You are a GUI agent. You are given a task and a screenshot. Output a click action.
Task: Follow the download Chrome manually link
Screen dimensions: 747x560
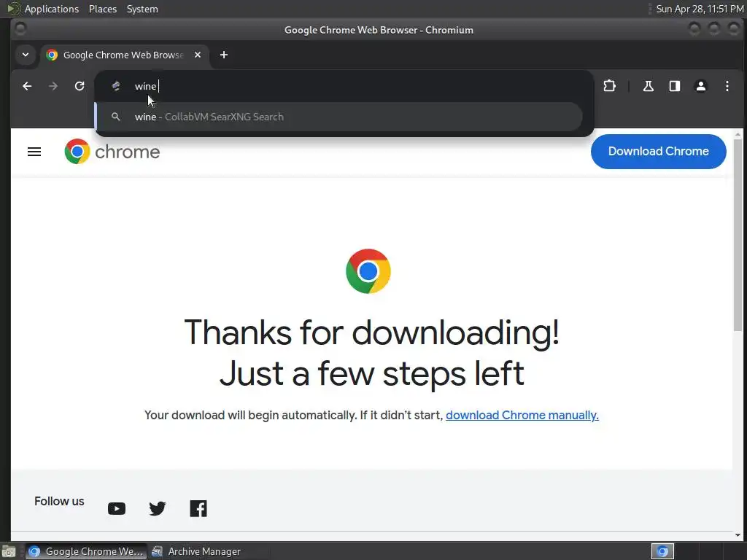point(522,415)
